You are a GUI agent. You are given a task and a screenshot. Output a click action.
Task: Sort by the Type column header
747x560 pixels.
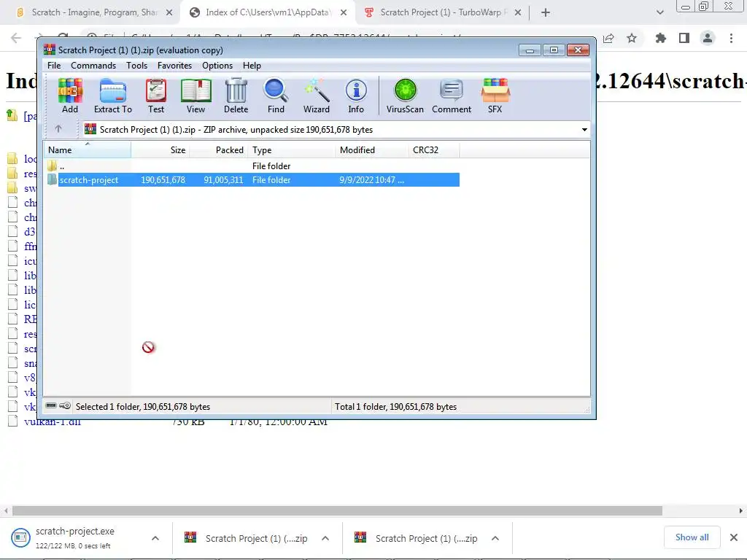tap(291, 150)
